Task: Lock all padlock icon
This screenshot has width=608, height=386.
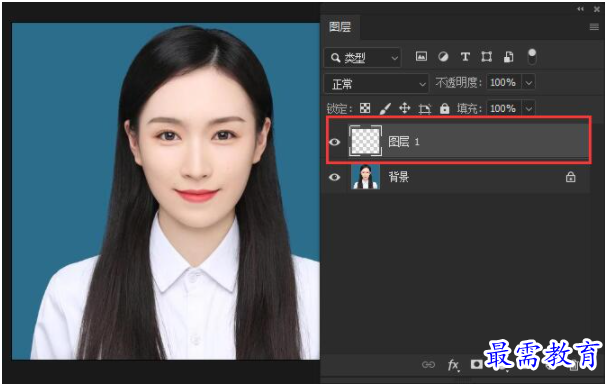Action: point(445,109)
